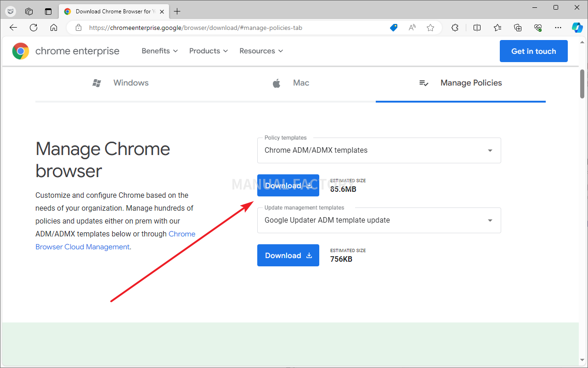The image size is (588, 368).
Task: Switch to the Mac tab
Action: pos(290,83)
